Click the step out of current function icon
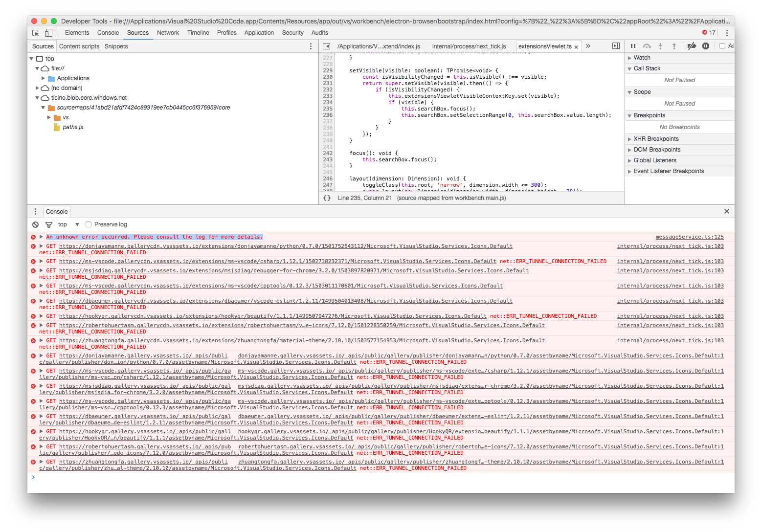The image size is (762, 532). (674, 45)
